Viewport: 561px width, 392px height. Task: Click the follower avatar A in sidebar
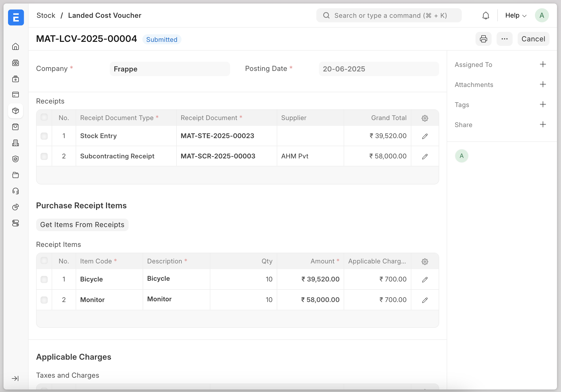pos(461,156)
